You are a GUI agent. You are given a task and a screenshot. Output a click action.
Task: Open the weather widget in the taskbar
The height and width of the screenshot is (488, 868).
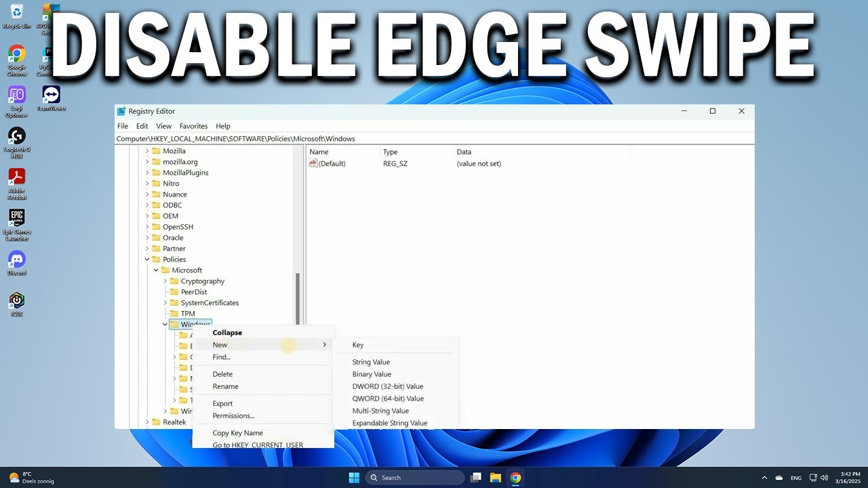pyautogui.click(x=31, y=478)
